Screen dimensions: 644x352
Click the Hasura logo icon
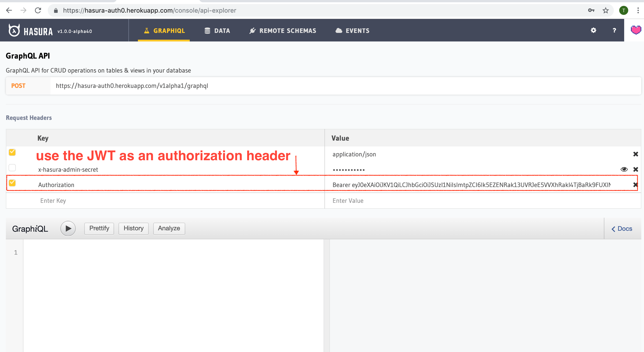click(x=13, y=30)
